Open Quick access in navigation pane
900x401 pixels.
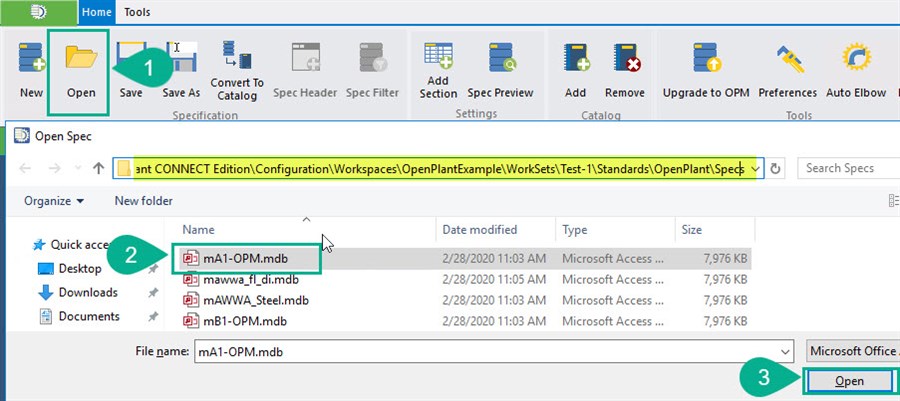[x=71, y=245]
